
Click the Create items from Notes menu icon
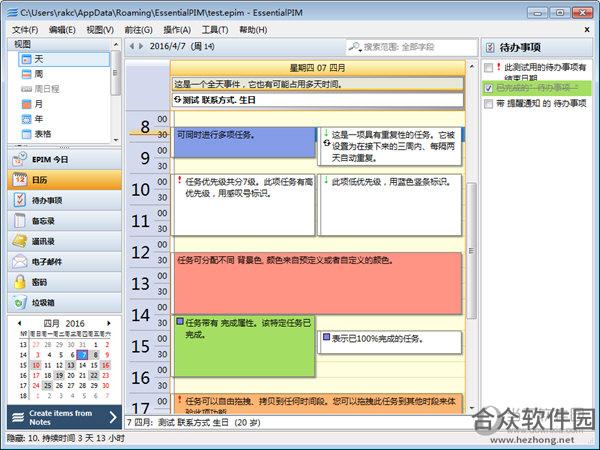[x=18, y=417]
